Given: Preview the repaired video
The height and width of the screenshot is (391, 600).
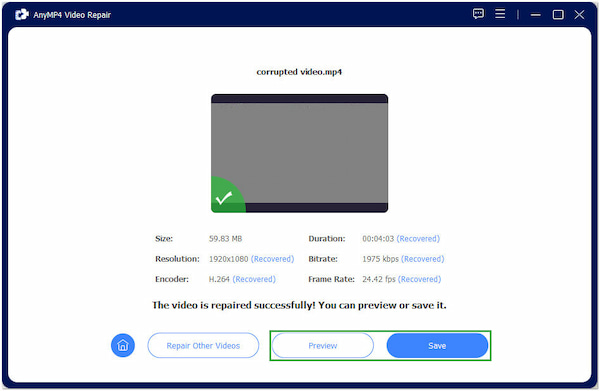Looking at the screenshot, I should click(323, 345).
